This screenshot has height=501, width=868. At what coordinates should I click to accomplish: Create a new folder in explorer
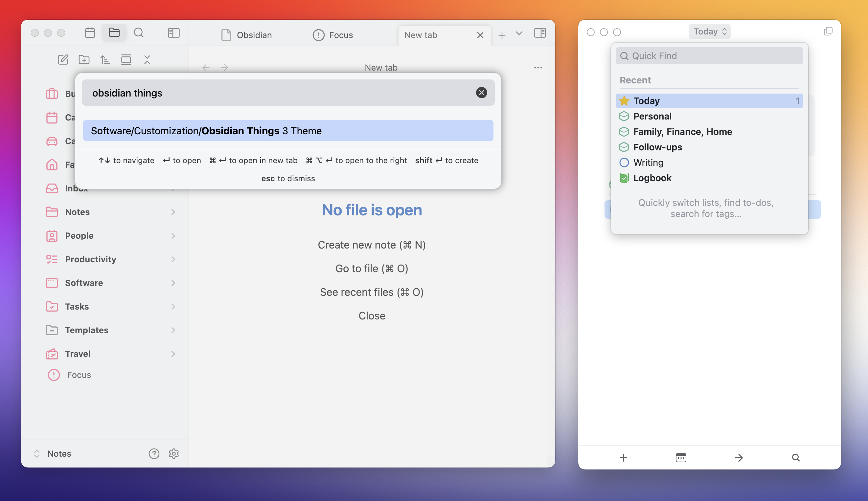pos(84,59)
